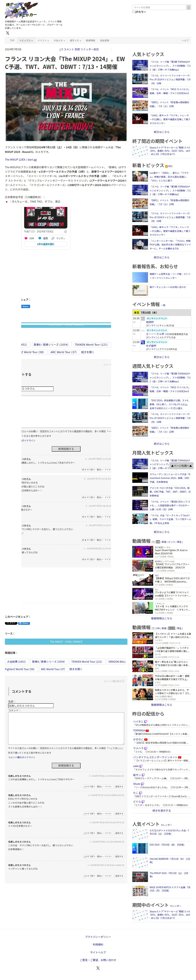Image resolution: width=196 pixels, height=980 pixels.
Task: Open Twitch icon beside ハイタニ stream
Action: point(146,721)
